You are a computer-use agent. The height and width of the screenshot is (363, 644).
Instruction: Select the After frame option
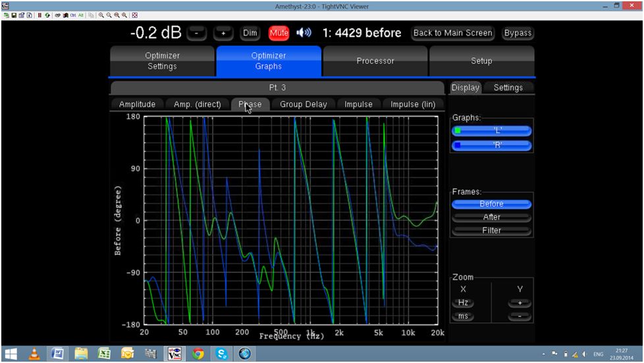(x=491, y=217)
